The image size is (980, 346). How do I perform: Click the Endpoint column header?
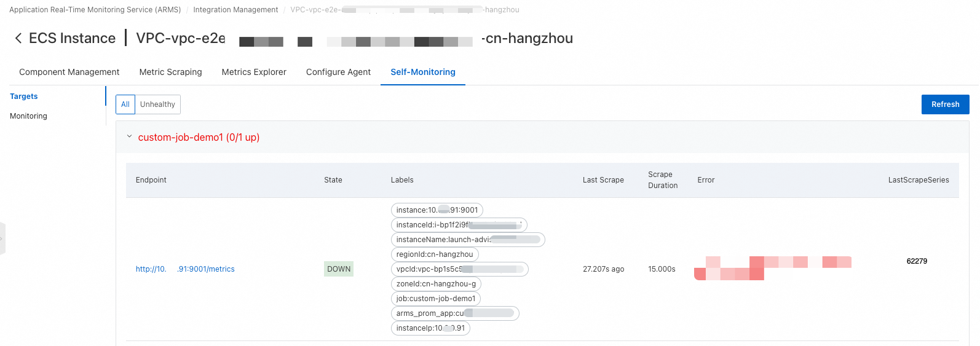pyautogui.click(x=151, y=180)
